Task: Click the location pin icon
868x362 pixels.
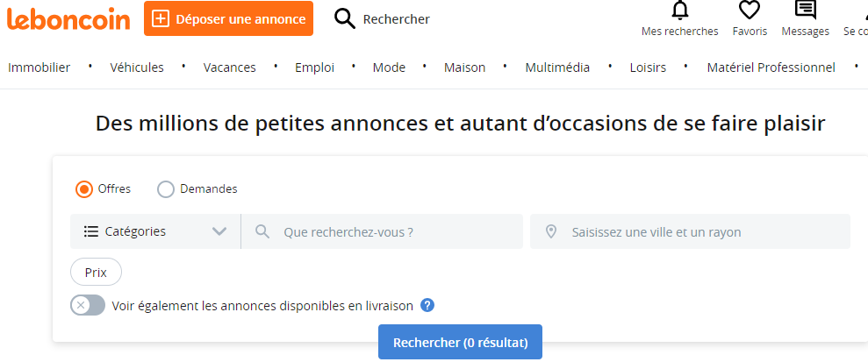Action: click(x=551, y=231)
